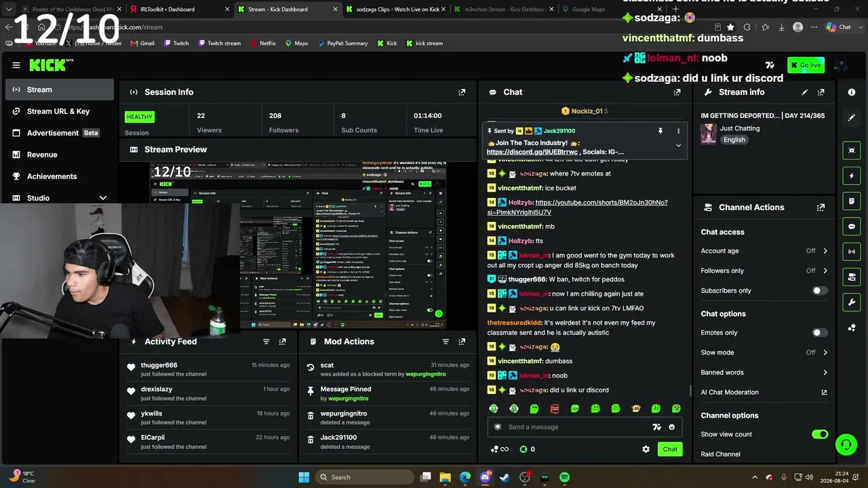Toggle Subscribers only chat
This screenshot has width=868, height=488.
820,291
